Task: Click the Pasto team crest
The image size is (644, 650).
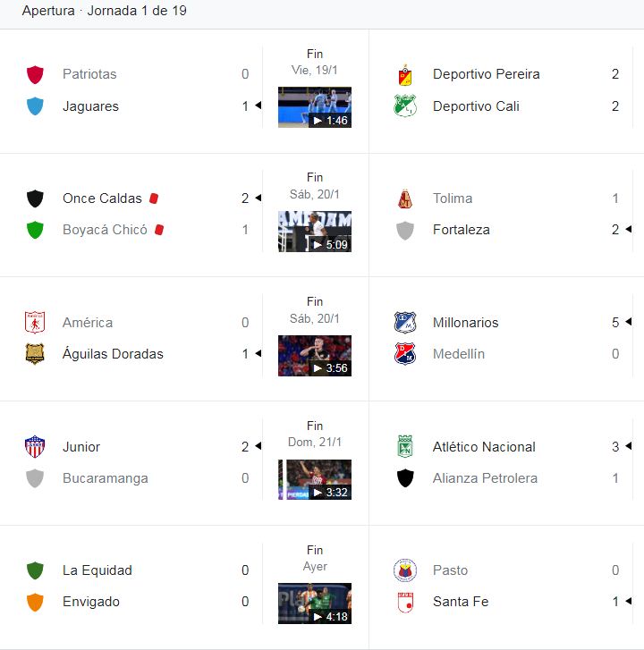Action: point(404,570)
